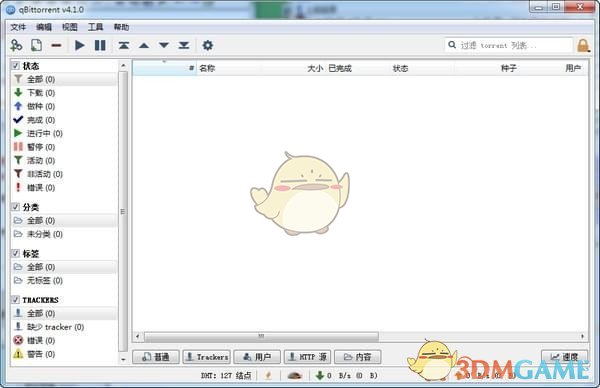Open the 帮助 menu
600x388 pixels.
click(121, 27)
